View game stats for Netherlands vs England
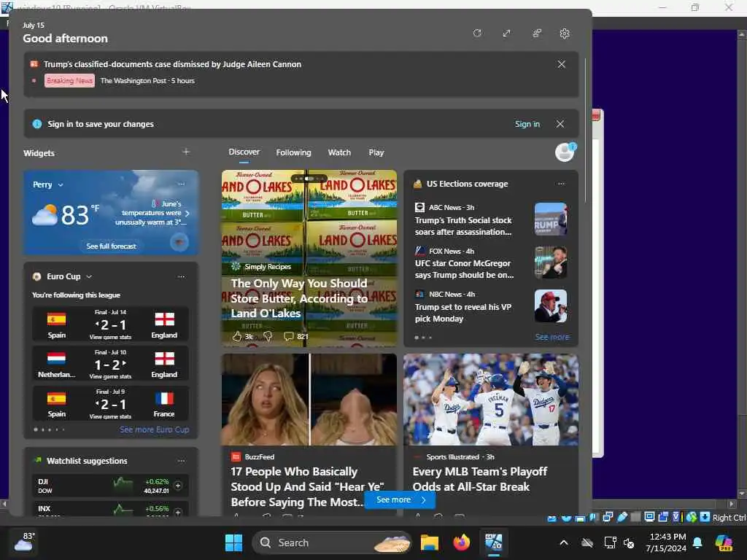Screen dimensions: 747x560 [110, 377]
